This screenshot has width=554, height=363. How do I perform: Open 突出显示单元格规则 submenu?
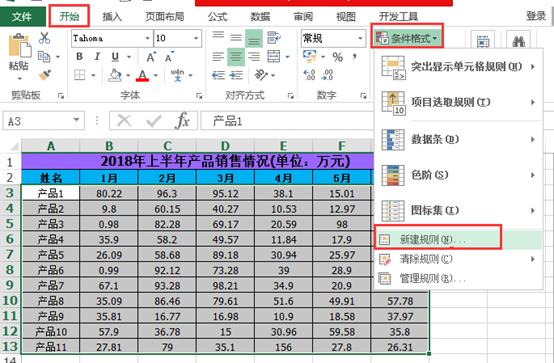pyautogui.click(x=459, y=67)
